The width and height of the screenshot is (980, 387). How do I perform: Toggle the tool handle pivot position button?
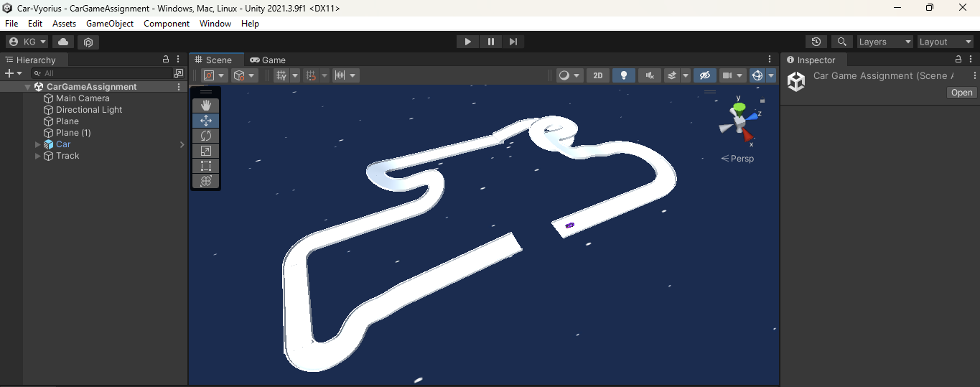tap(215, 75)
